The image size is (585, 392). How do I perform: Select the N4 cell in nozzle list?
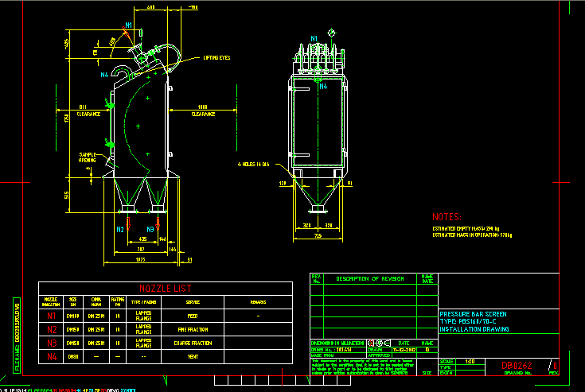[x=51, y=356]
